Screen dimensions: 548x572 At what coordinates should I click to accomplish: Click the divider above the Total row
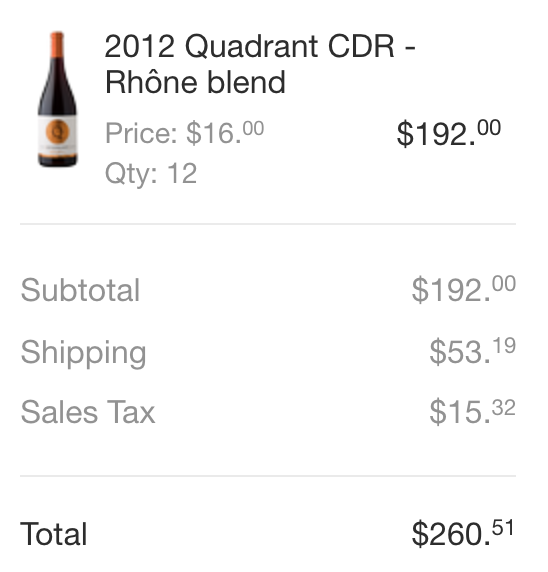click(268, 476)
